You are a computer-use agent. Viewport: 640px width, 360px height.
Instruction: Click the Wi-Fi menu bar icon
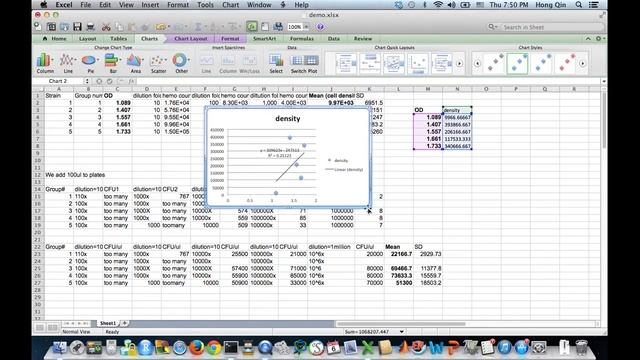click(x=438, y=5)
